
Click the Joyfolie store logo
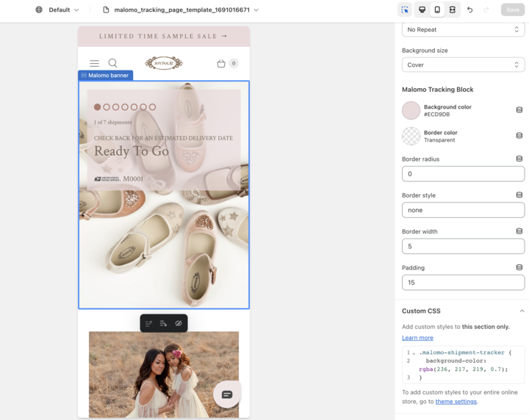(x=164, y=63)
